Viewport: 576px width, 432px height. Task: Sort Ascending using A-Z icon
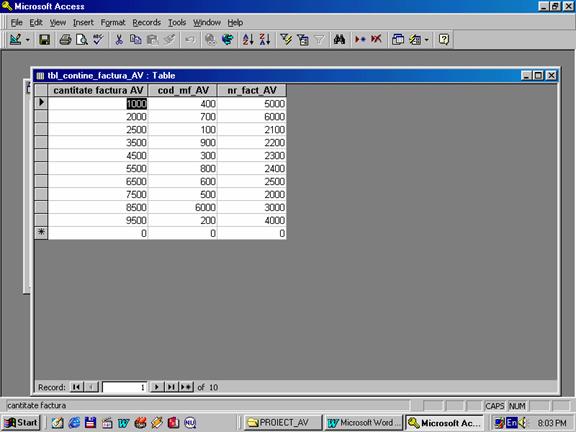pyautogui.click(x=248, y=39)
